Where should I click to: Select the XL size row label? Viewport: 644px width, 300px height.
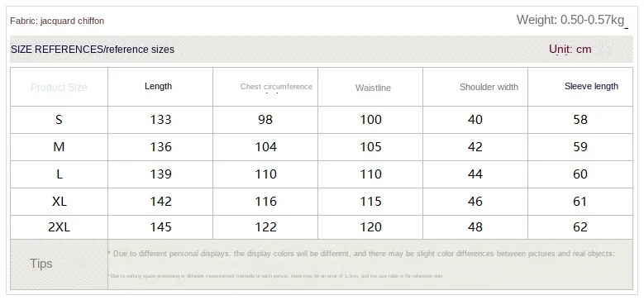(60, 202)
